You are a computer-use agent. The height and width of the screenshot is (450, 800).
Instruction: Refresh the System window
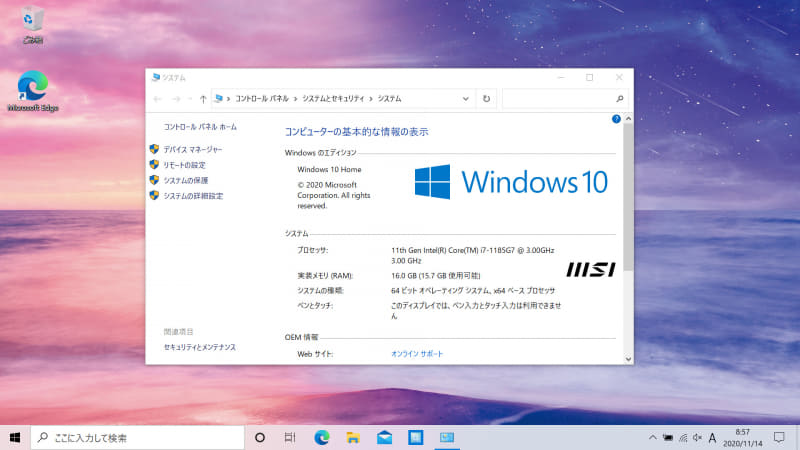coord(486,98)
